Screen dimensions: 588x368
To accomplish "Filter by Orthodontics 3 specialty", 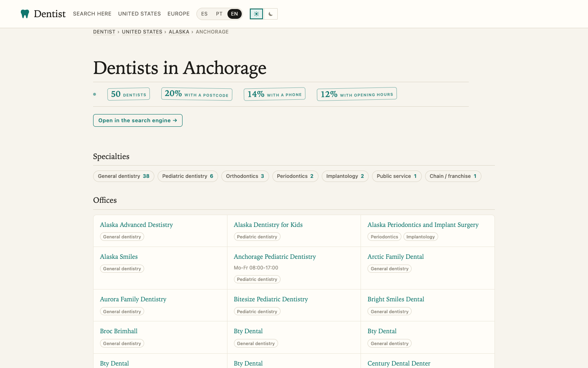I will pyautogui.click(x=245, y=176).
